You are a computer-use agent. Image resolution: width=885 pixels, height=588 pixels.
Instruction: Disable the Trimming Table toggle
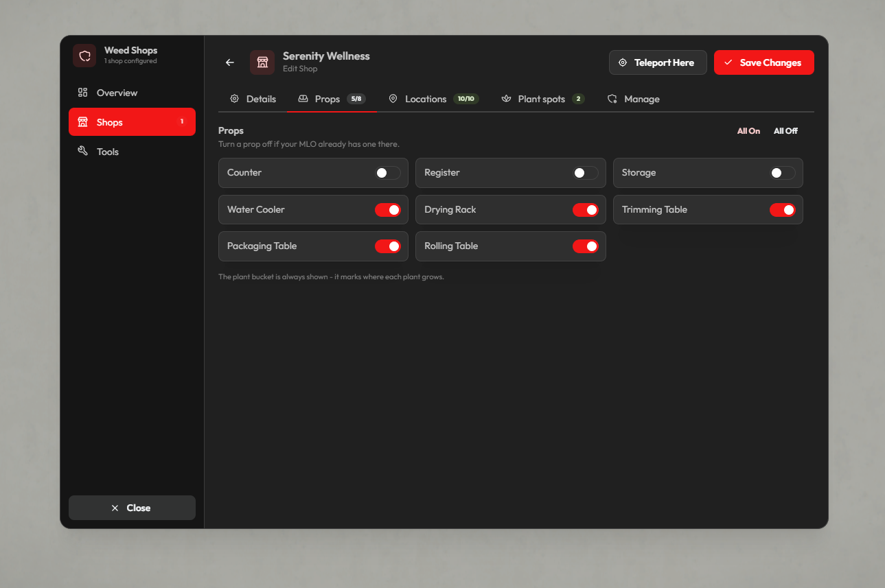783,210
